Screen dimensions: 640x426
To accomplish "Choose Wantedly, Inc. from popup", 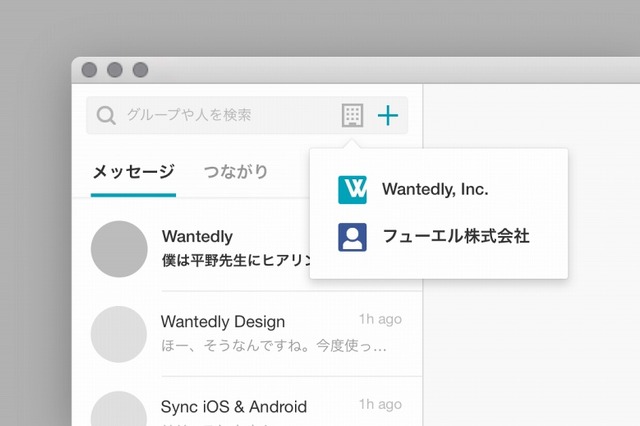I will [x=435, y=189].
